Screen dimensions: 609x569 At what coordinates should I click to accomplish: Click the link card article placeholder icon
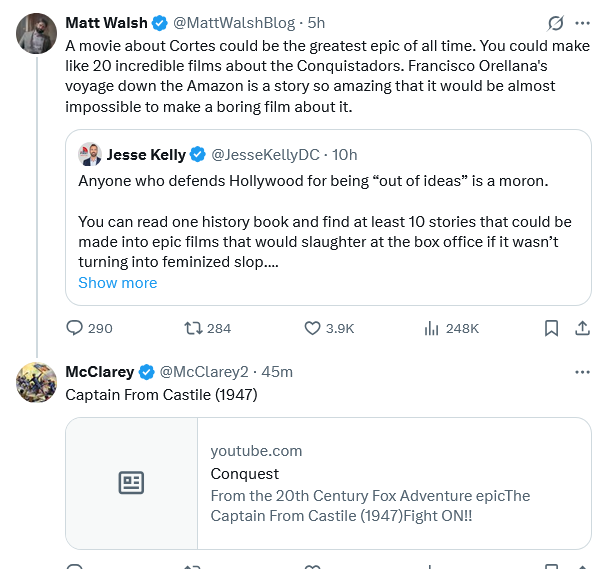(131, 484)
